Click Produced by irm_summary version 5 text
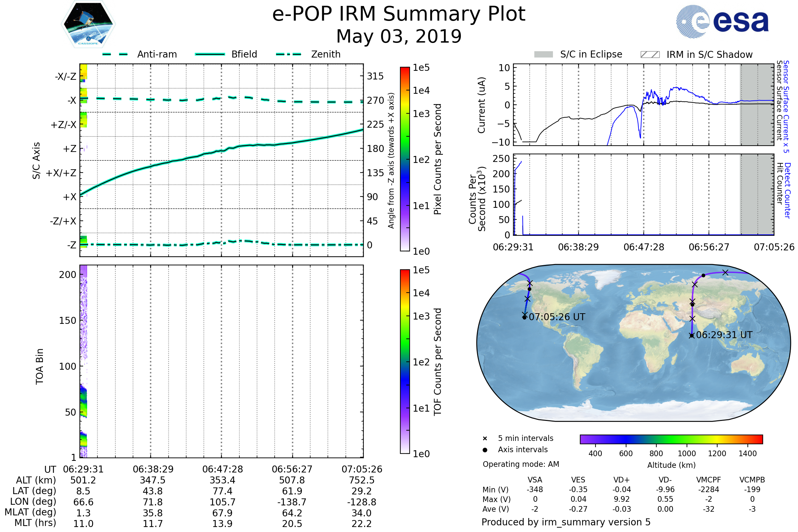798x532 pixels. (566, 522)
